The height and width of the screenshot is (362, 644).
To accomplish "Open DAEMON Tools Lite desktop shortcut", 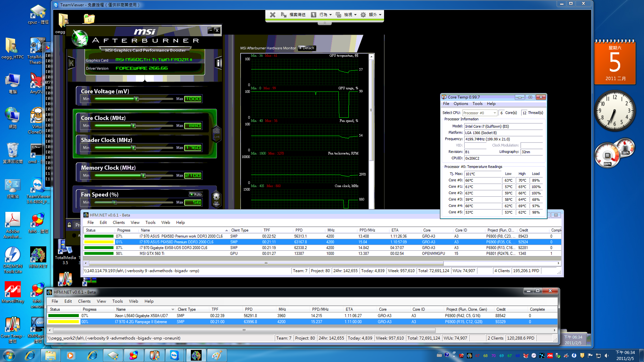I will point(12,260).
